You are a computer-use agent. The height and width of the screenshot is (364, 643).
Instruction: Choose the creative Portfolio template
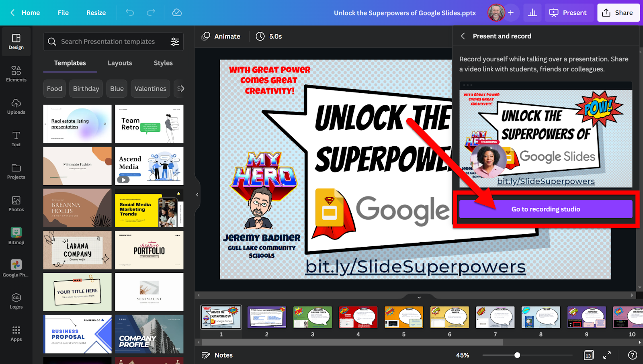[149, 250]
